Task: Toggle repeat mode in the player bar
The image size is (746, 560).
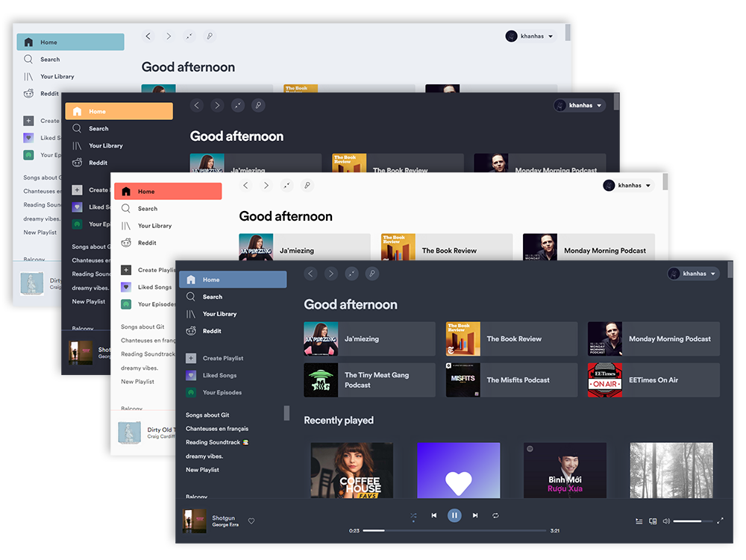Action: click(x=495, y=515)
